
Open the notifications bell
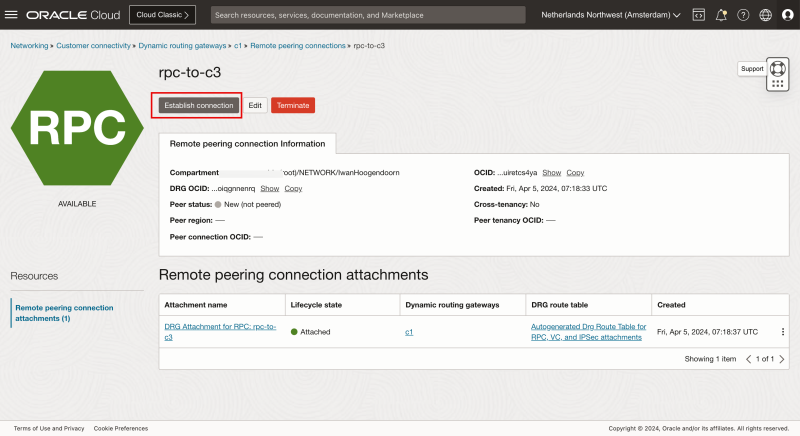pyautogui.click(x=720, y=15)
